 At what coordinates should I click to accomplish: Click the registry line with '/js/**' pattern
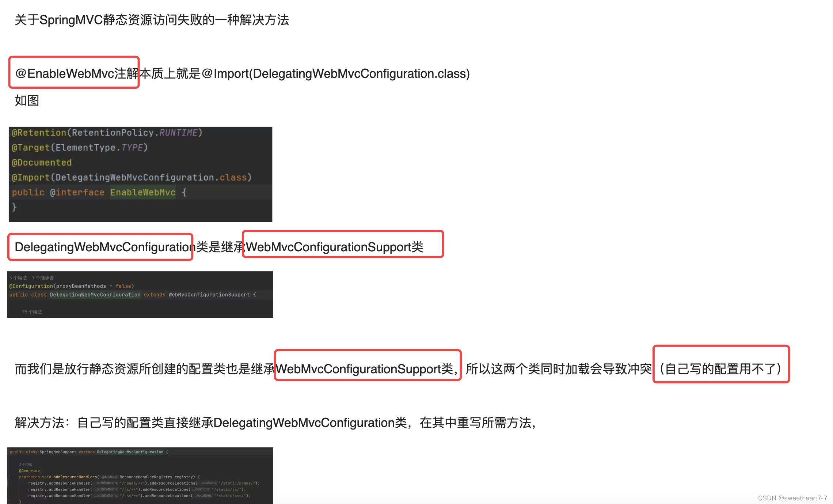[x=137, y=489]
